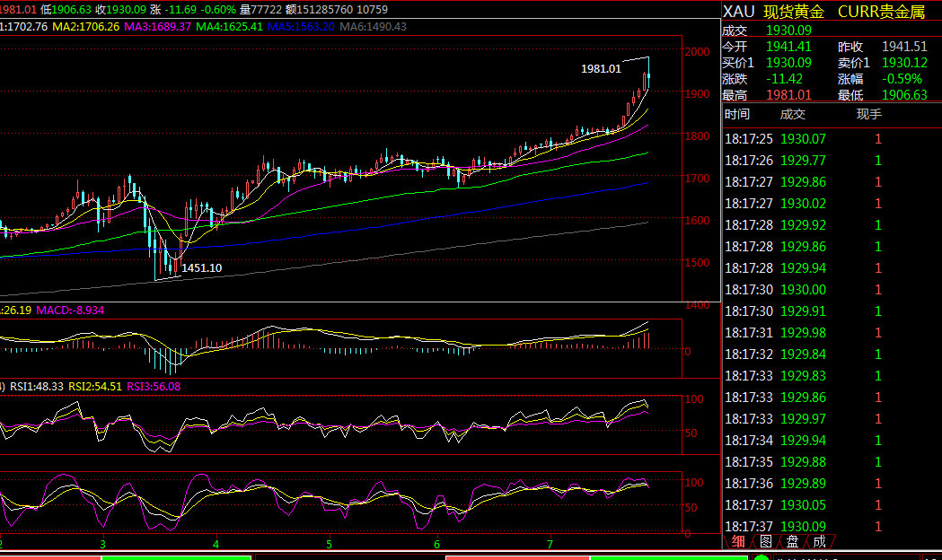Switch to the 成 trades tab
The width and height of the screenshot is (942, 560).
819,541
